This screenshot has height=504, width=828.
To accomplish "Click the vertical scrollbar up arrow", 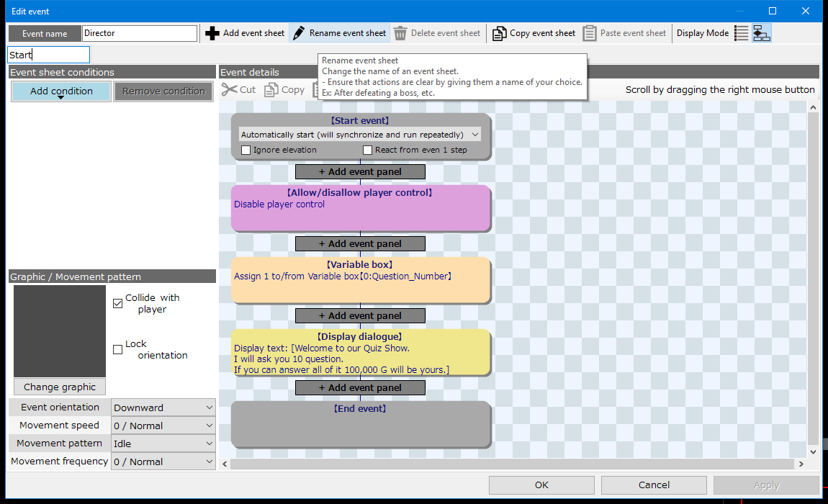I will 813,107.
